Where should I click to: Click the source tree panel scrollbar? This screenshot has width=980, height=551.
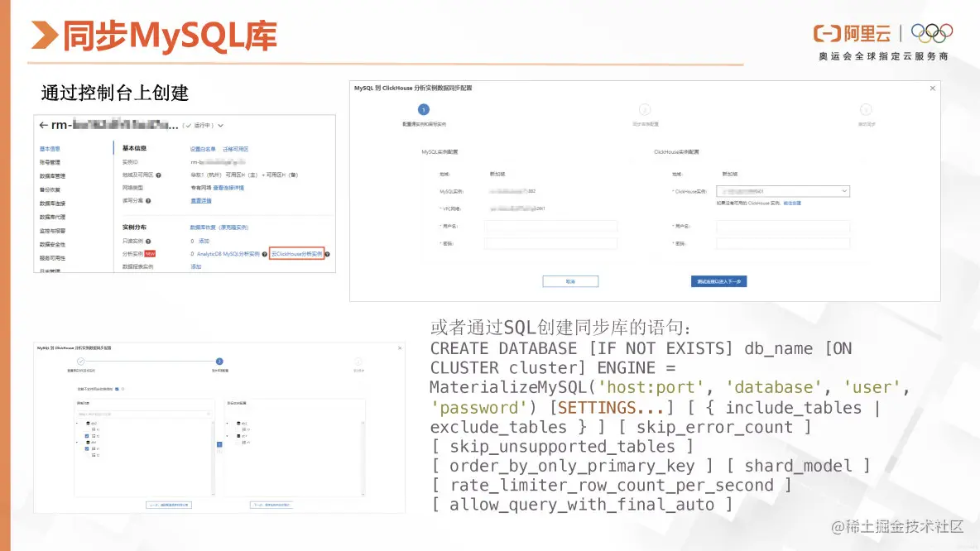click(213, 458)
